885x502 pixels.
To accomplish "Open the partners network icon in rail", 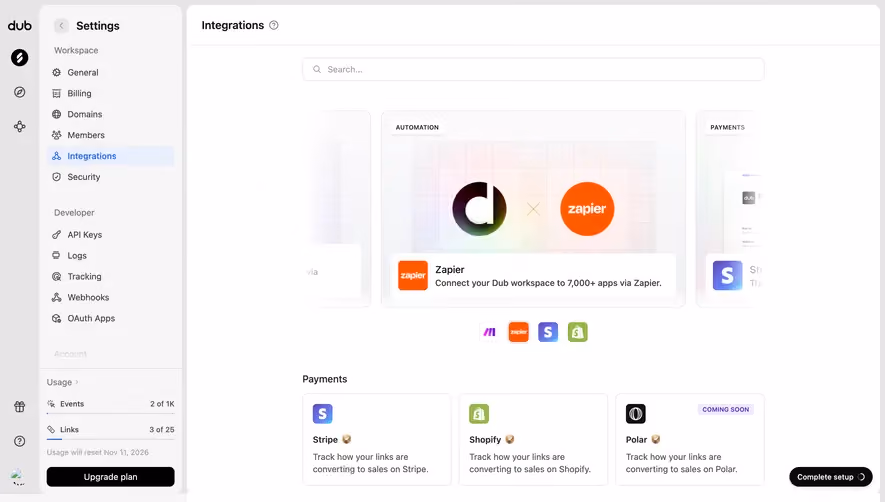I will [20, 126].
